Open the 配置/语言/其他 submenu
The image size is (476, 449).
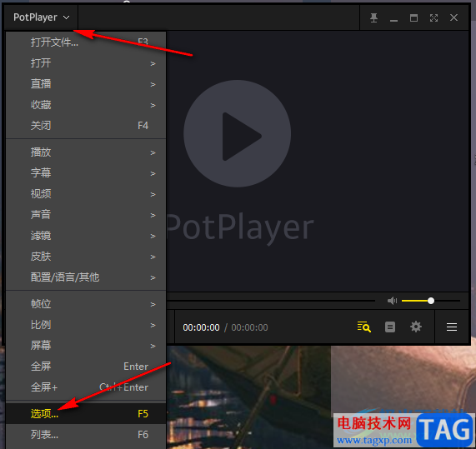pyautogui.click(x=86, y=277)
